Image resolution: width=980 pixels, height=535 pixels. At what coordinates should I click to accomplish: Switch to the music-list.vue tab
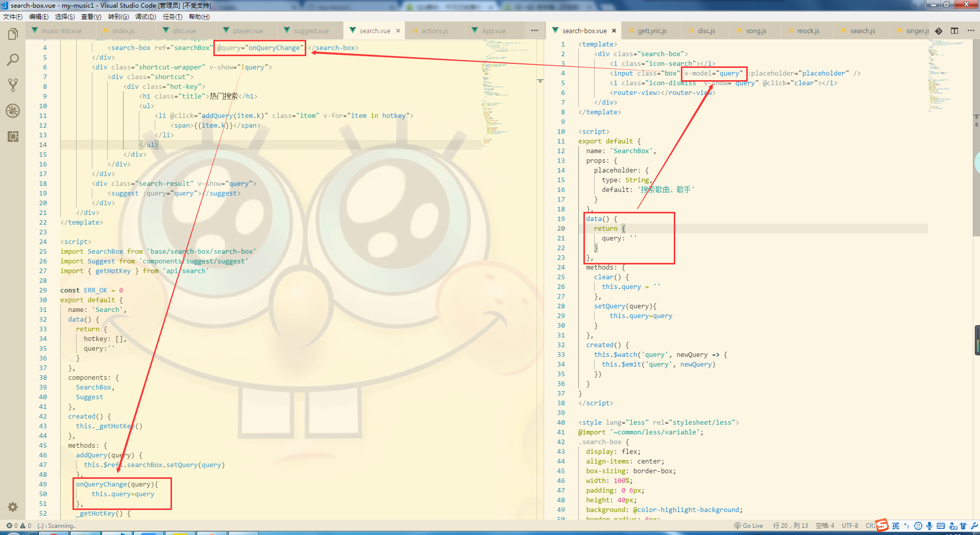[x=61, y=31]
